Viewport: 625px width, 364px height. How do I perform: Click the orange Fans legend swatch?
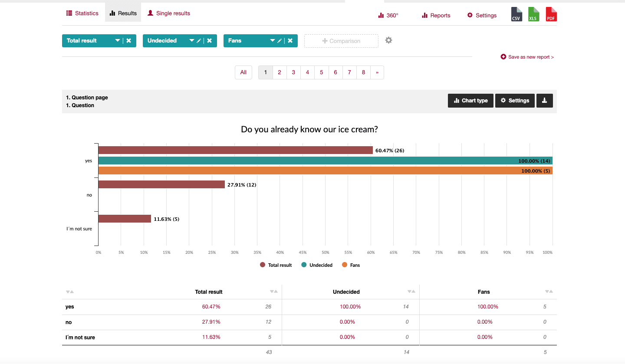tap(344, 265)
